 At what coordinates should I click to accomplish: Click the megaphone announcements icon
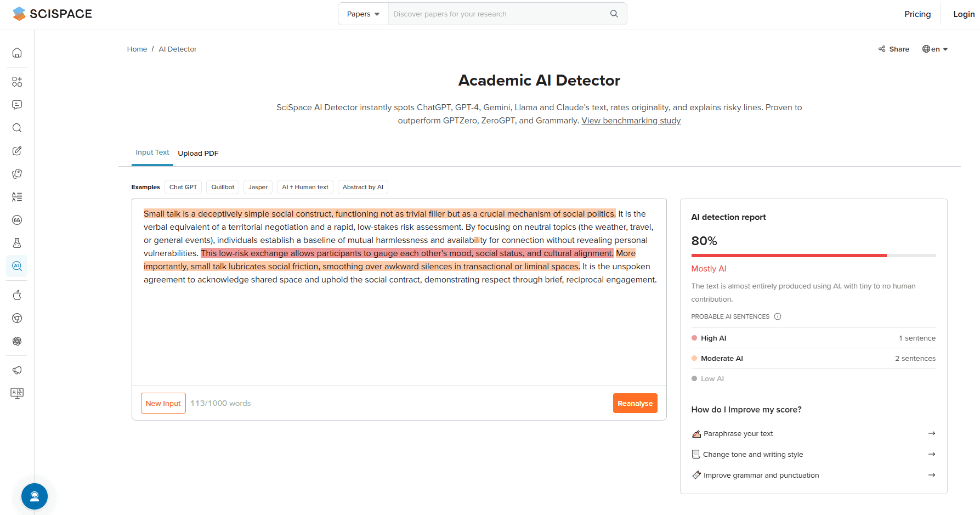tap(17, 370)
